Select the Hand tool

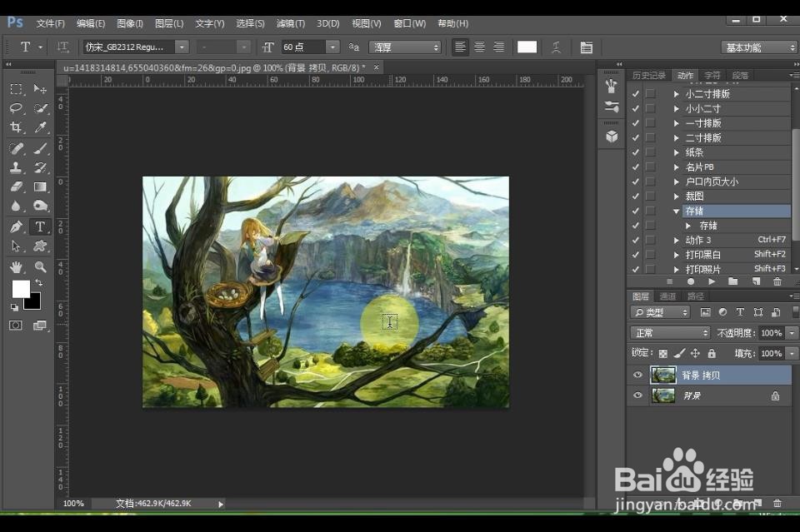(x=16, y=267)
